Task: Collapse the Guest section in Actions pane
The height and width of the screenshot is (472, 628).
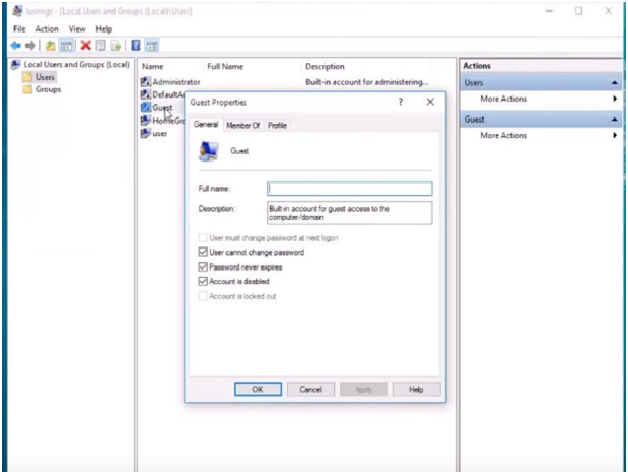Action: coord(614,119)
